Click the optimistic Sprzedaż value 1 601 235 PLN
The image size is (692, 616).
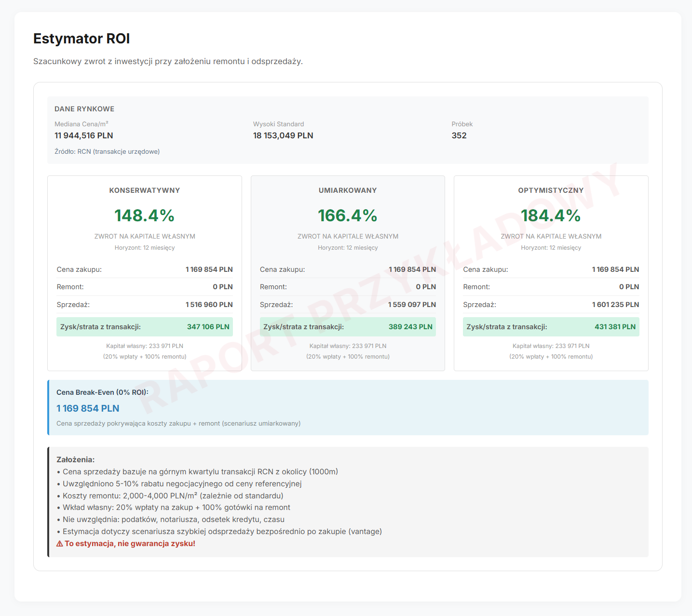(616, 305)
